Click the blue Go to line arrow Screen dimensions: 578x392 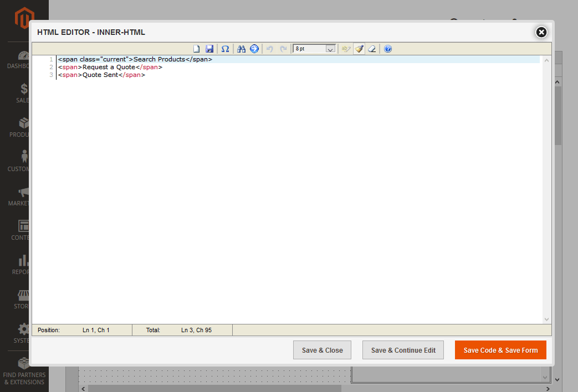click(254, 49)
